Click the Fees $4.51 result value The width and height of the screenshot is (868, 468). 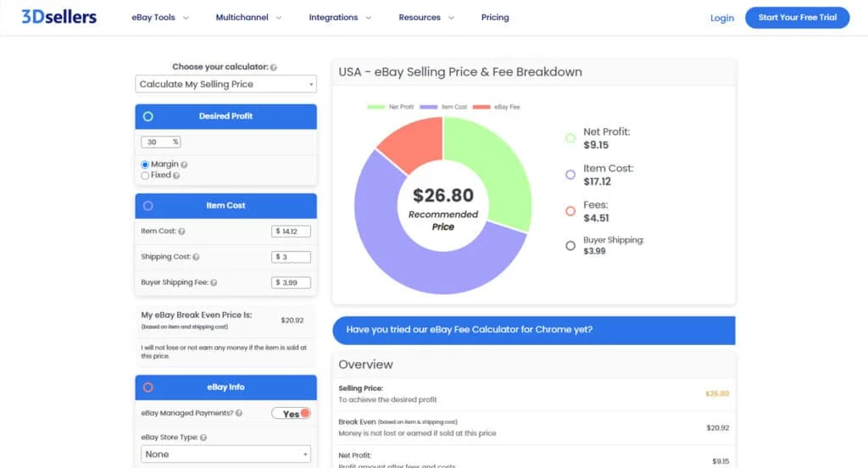pyautogui.click(x=596, y=218)
